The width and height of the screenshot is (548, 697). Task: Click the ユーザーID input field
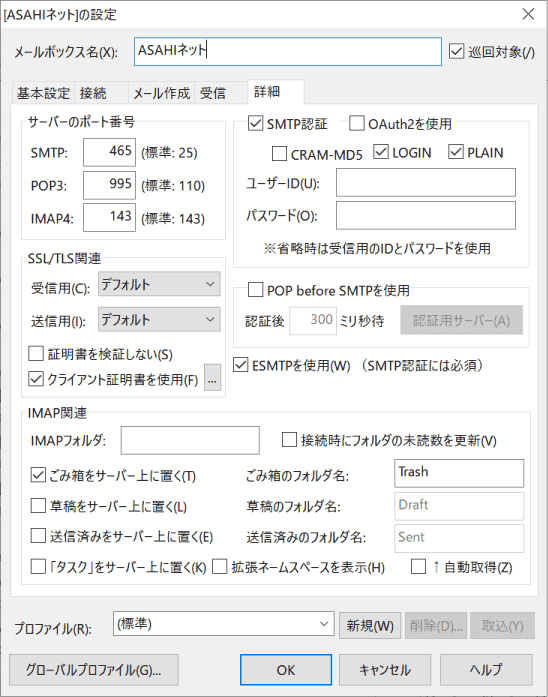426,182
